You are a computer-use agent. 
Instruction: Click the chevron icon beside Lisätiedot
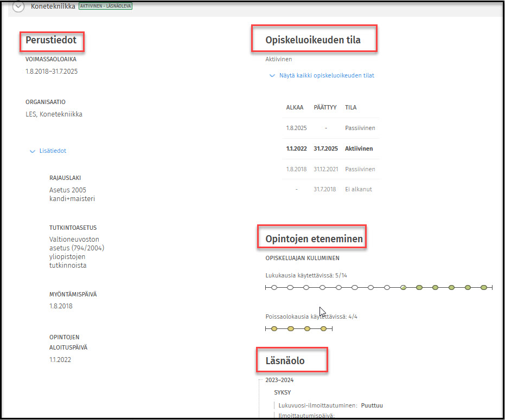[x=33, y=151]
